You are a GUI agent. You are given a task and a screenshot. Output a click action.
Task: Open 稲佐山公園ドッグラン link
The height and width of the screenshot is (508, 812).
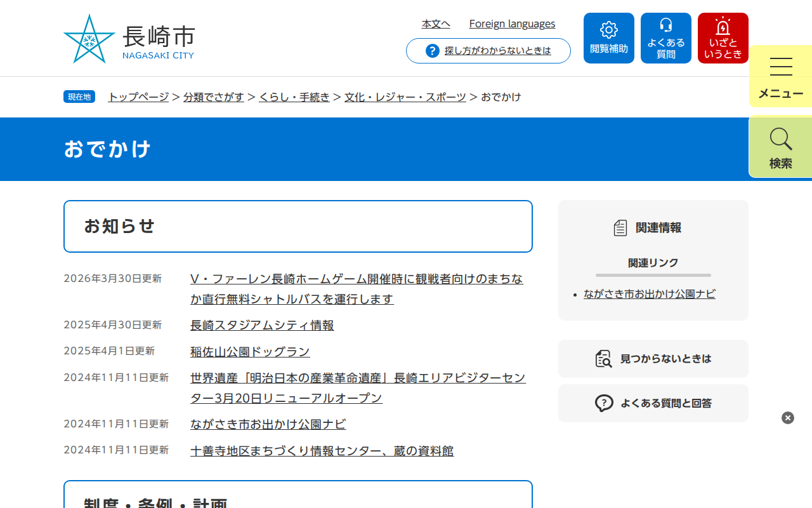(x=250, y=352)
